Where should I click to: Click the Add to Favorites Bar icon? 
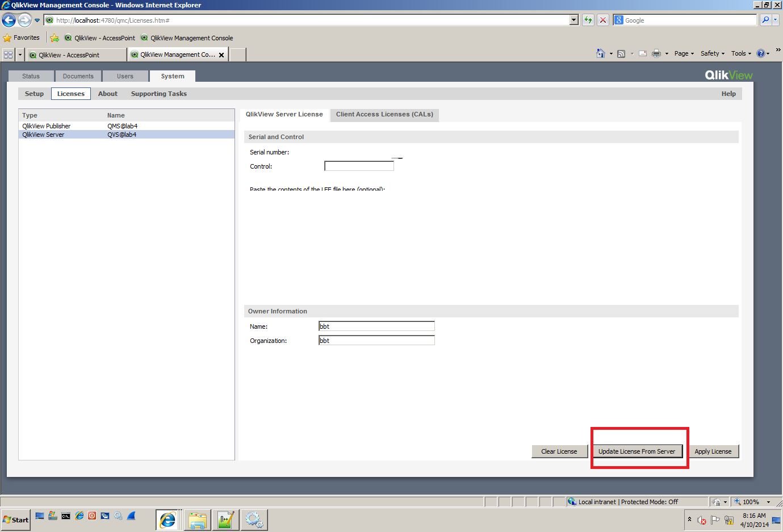(x=55, y=38)
